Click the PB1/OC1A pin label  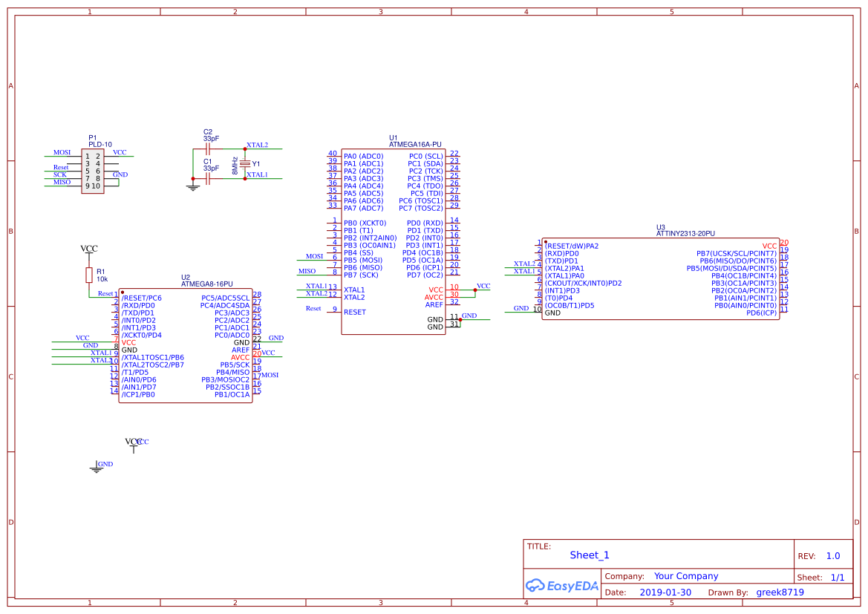pyautogui.click(x=232, y=395)
